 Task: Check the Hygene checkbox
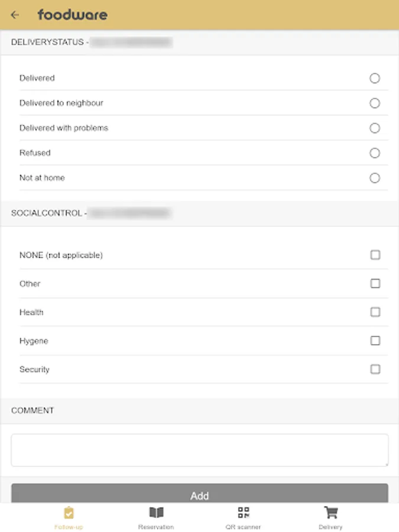pyautogui.click(x=375, y=340)
